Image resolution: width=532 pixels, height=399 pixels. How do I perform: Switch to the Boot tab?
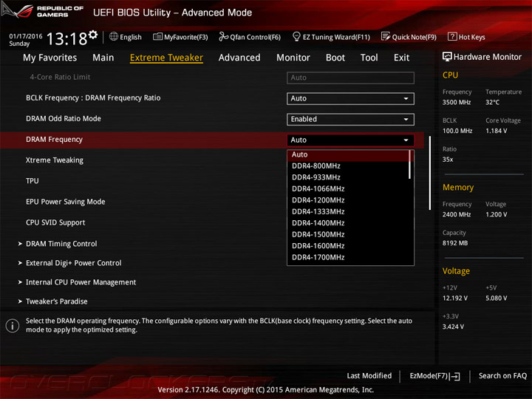click(x=335, y=58)
